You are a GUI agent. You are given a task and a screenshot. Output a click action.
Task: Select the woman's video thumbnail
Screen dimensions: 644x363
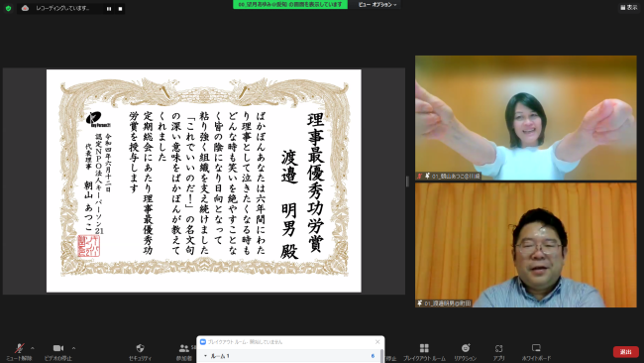point(526,118)
